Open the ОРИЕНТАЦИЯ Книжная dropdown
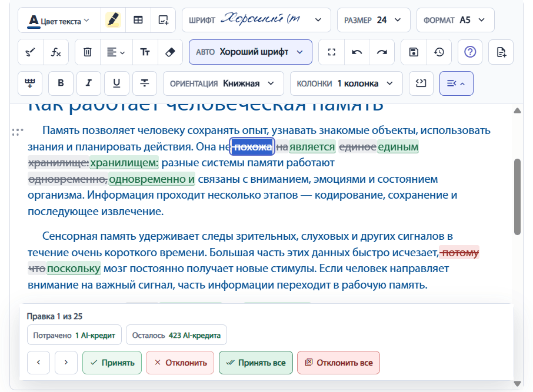Image resolution: width=533 pixels, height=392 pixels. pos(224,83)
